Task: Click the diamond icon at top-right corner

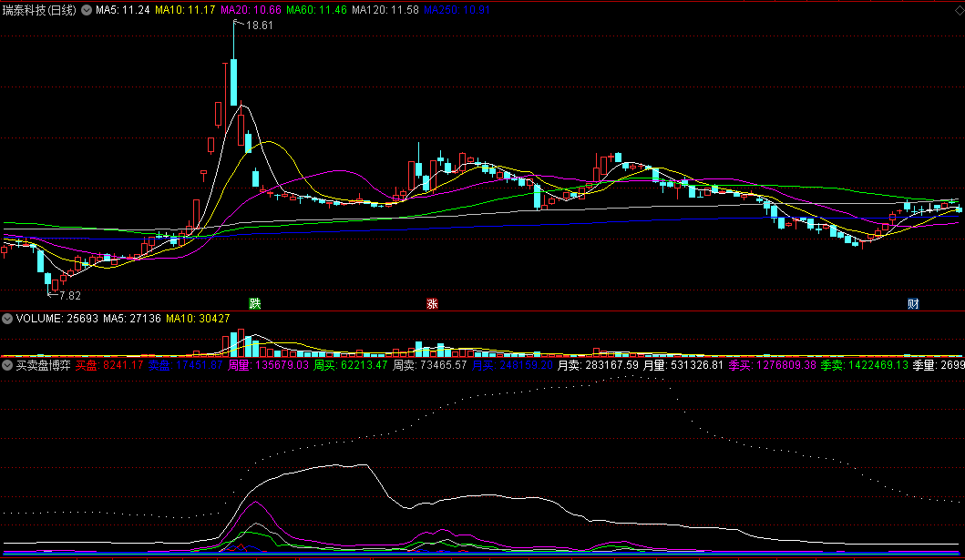Action: coord(959,10)
